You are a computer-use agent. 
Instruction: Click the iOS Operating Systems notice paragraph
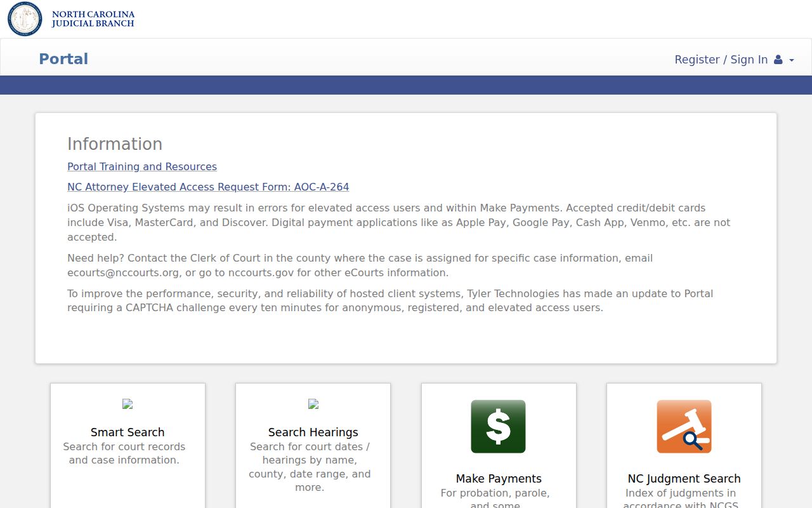[x=398, y=222]
